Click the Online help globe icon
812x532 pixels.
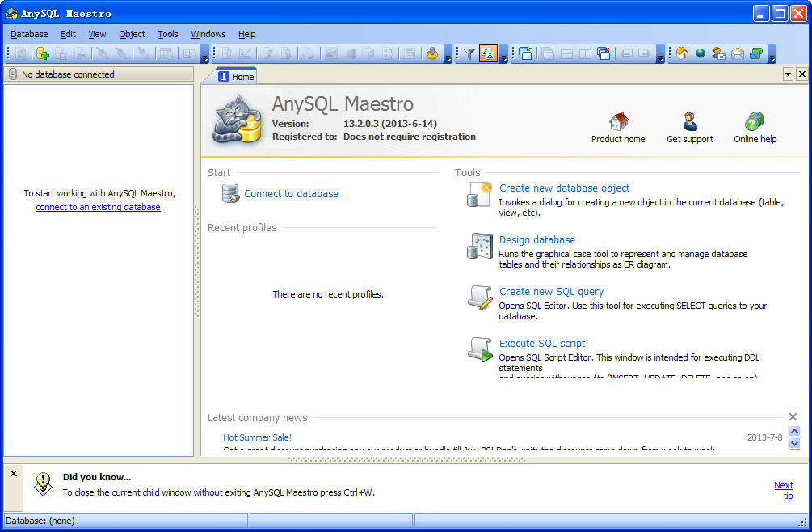[754, 119]
